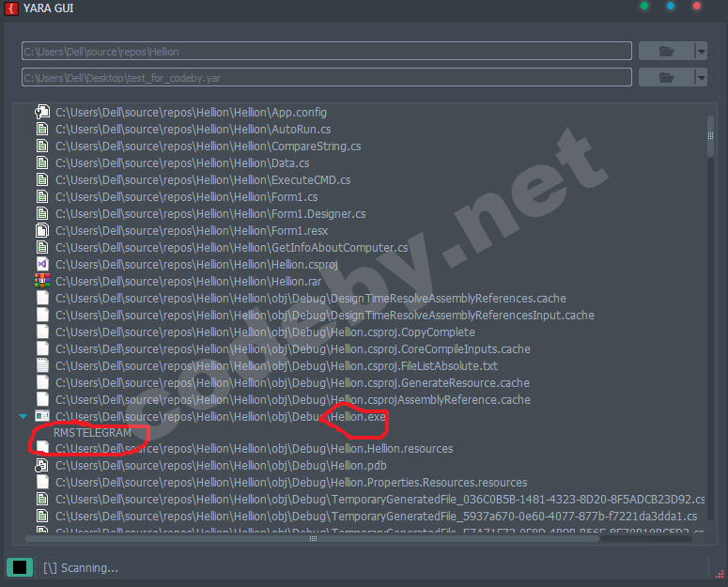The width and height of the screenshot is (728, 587).
Task: Select the RMSTELEGRAM matched rule entry
Action: tap(92, 432)
